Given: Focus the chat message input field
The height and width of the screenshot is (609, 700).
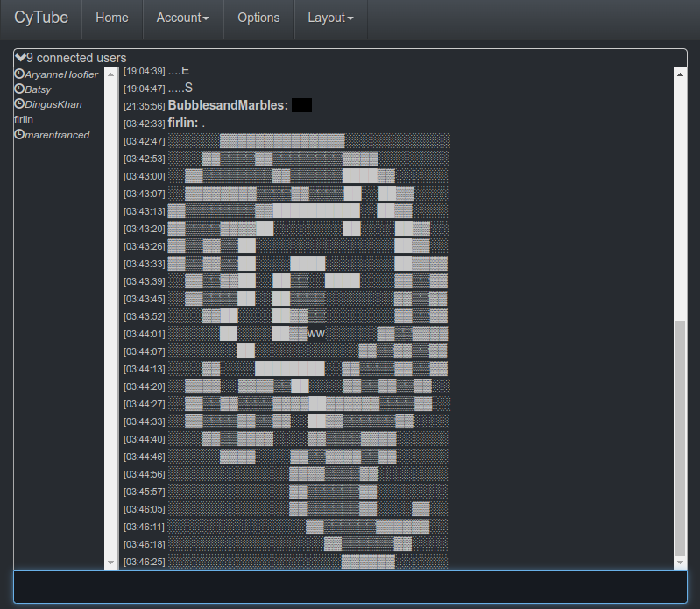Looking at the screenshot, I should pos(350,586).
